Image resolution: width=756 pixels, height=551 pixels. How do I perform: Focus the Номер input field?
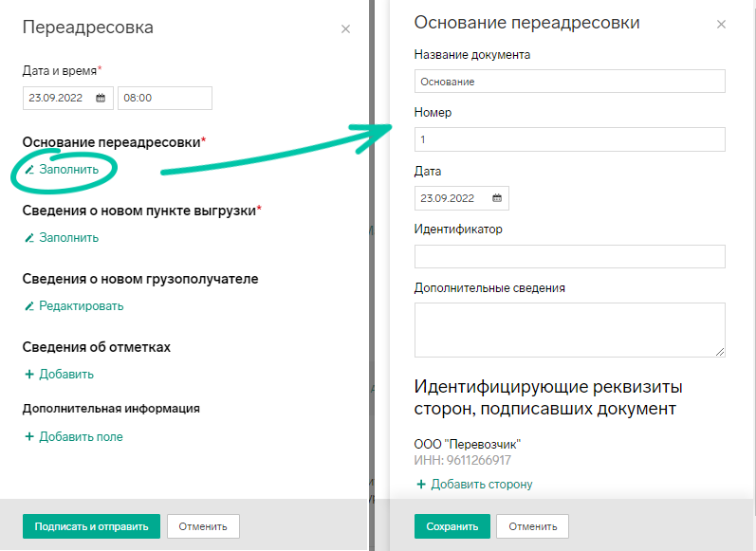pyautogui.click(x=569, y=139)
